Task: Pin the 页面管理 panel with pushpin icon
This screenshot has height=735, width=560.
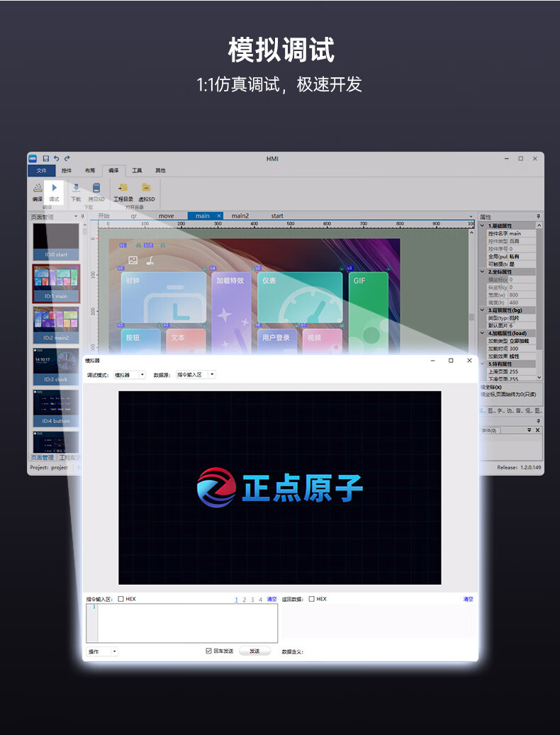Action: [x=82, y=216]
